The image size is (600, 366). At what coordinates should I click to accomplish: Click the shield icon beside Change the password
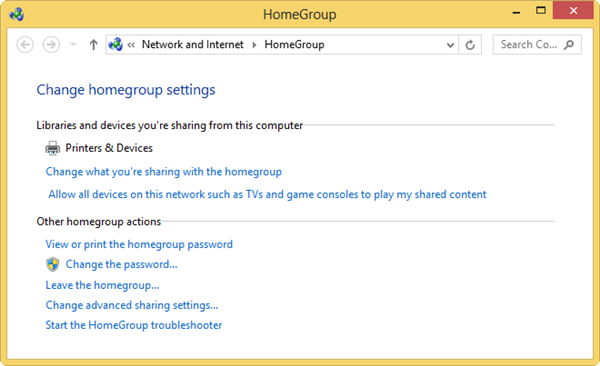pos(52,265)
